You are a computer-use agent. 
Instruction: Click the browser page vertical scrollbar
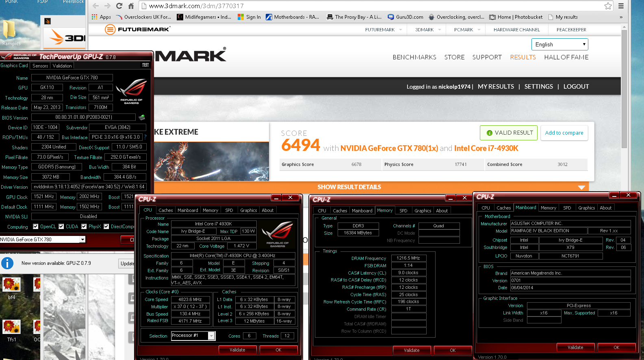tap(624, 89)
